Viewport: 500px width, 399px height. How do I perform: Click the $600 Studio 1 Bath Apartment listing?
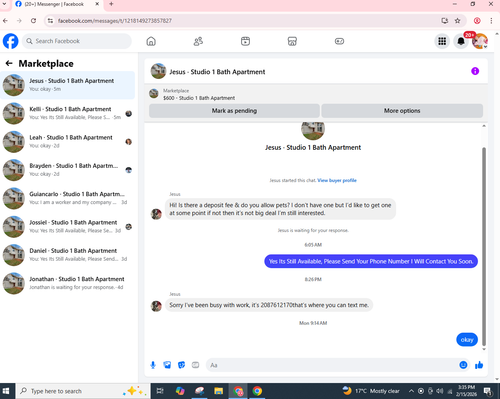tap(199, 98)
